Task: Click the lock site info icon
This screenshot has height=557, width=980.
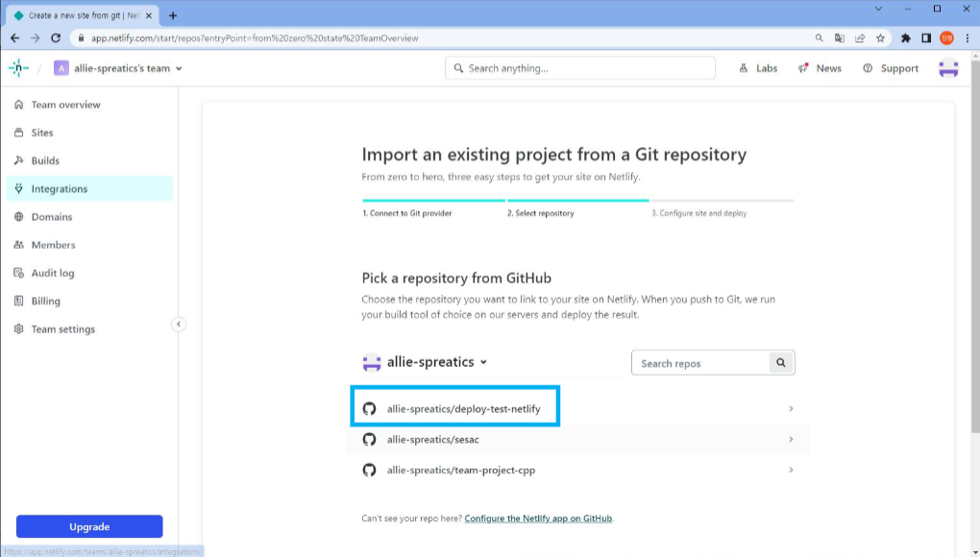Action: pos(81,38)
